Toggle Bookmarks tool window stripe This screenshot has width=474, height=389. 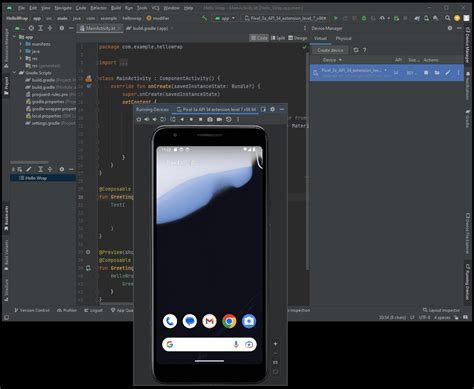[x=6, y=218]
